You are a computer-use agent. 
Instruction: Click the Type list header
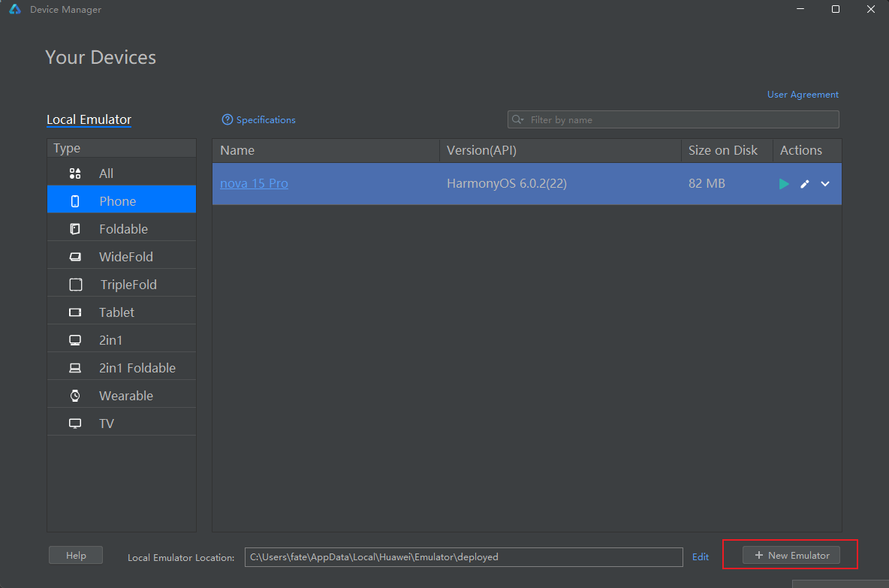point(122,148)
